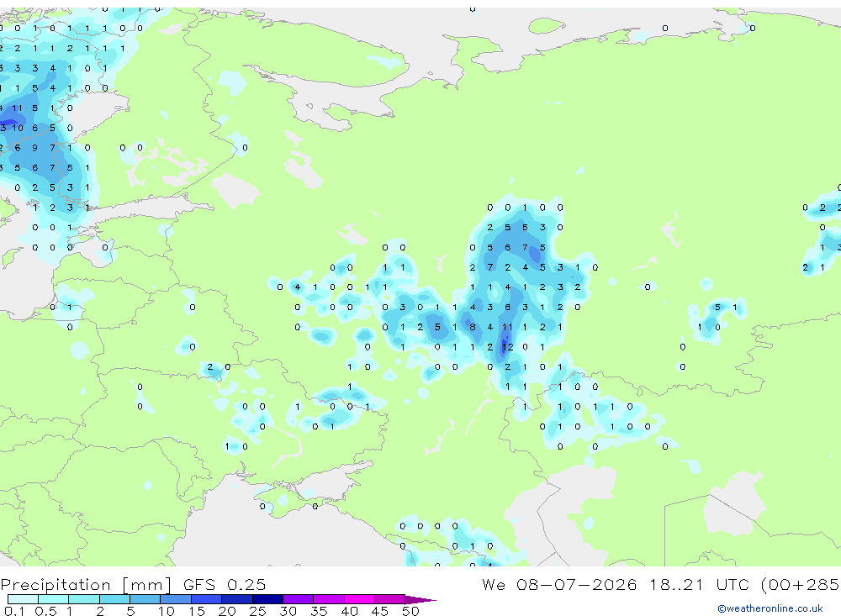Click the 2–5 mm legend color
Screen dimensions: 841x616
(x=114, y=599)
